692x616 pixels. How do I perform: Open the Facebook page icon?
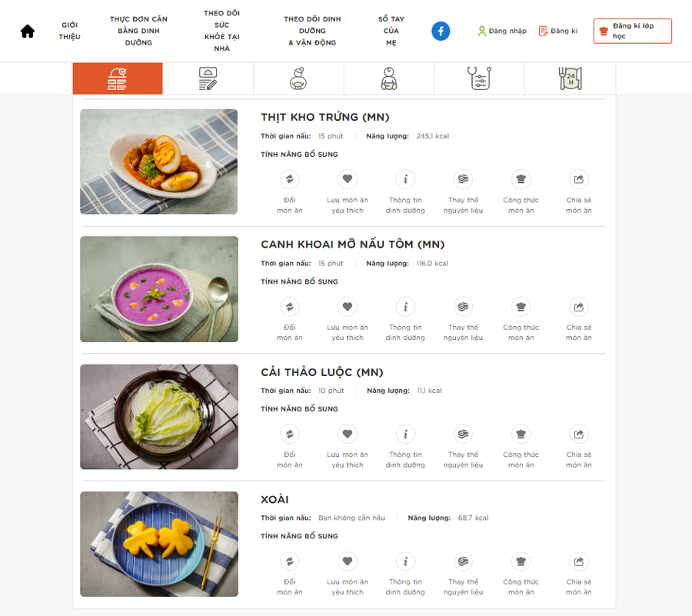[441, 31]
